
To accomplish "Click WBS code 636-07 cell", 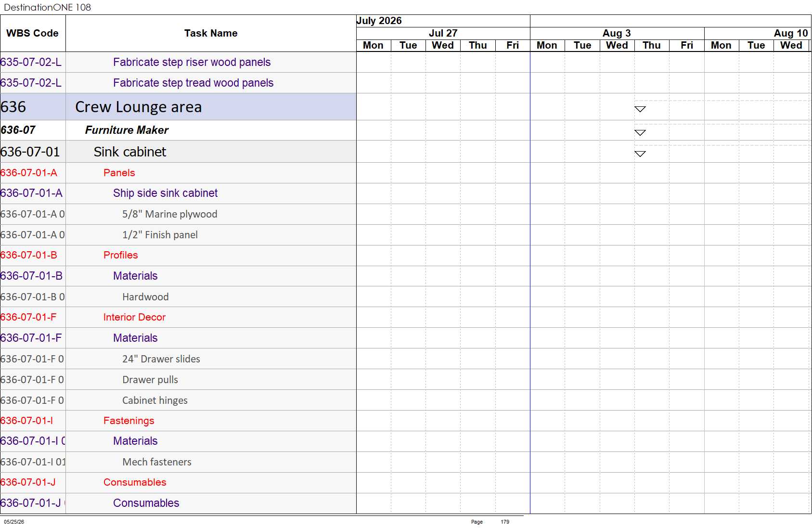I will tap(33, 130).
